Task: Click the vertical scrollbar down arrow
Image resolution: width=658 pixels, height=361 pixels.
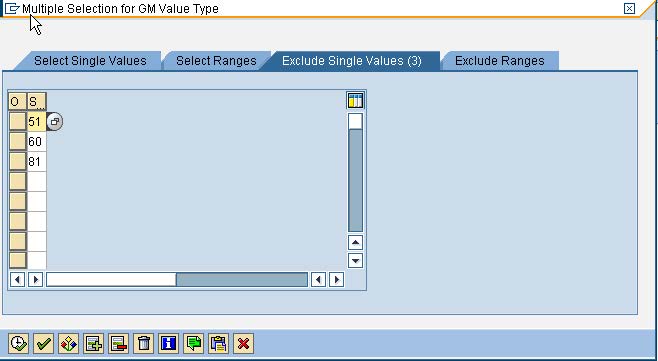Action: point(355,261)
